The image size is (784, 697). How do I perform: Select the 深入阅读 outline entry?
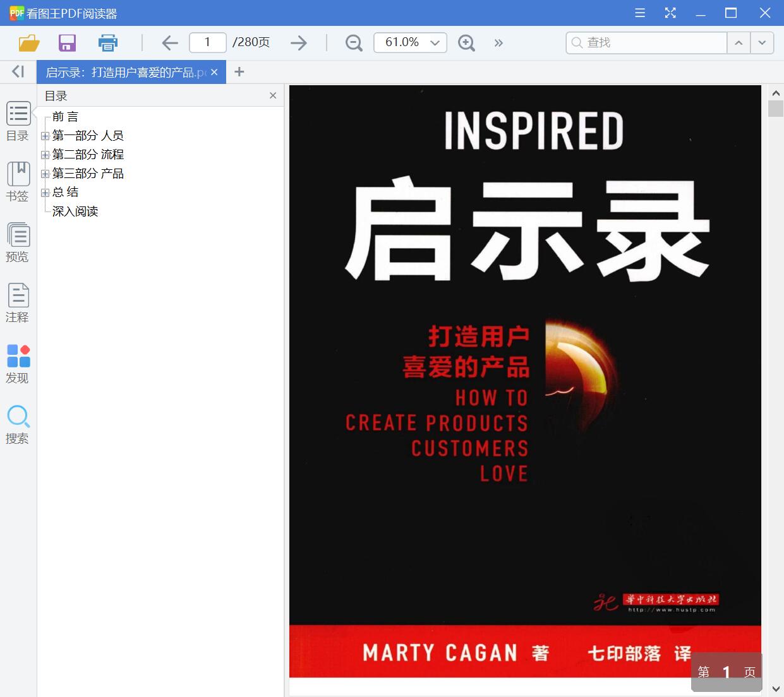point(75,211)
